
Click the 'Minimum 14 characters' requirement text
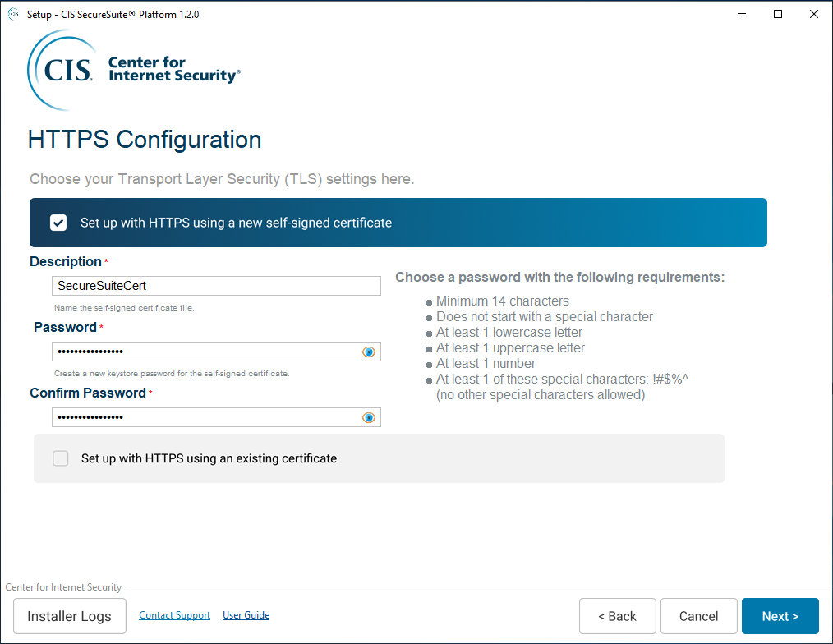[x=503, y=301]
